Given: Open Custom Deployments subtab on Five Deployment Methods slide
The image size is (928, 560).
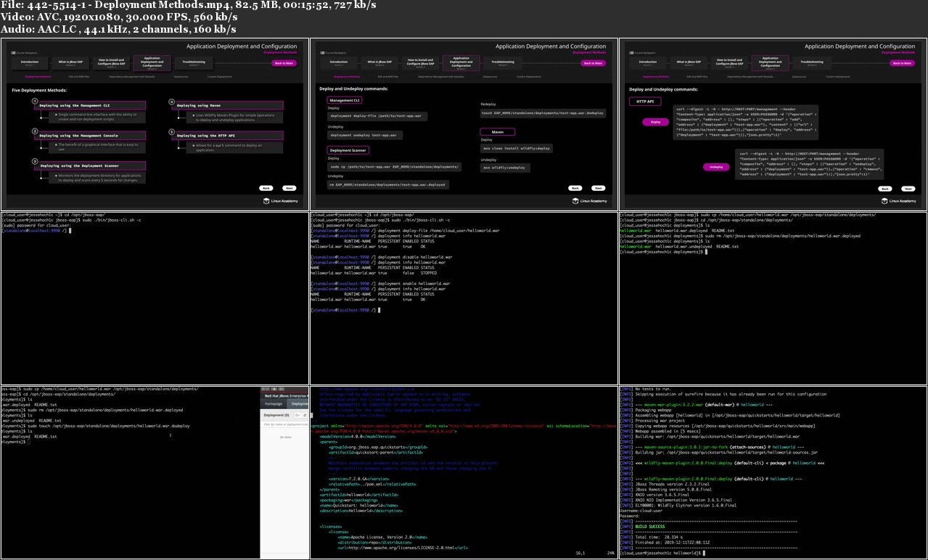Looking at the screenshot, I should [x=220, y=76].
